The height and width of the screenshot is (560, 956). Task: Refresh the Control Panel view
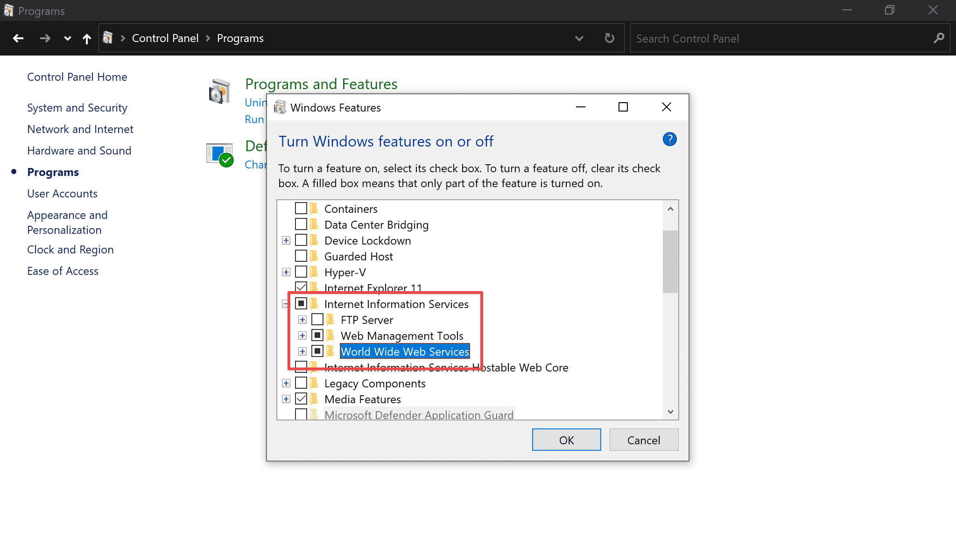point(610,38)
